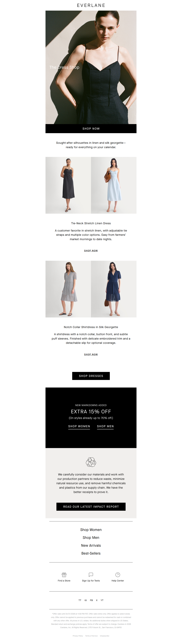Click the question mark Help Center icon

[118, 575]
